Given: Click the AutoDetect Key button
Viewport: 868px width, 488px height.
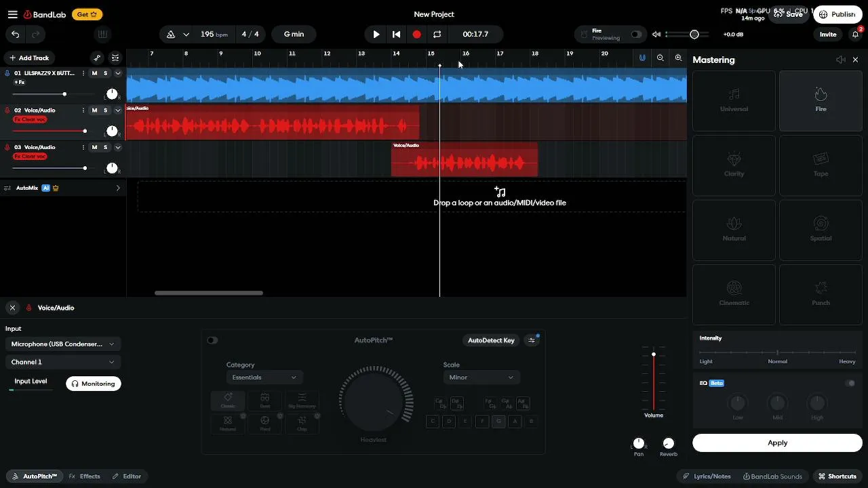Looking at the screenshot, I should 491,340.
